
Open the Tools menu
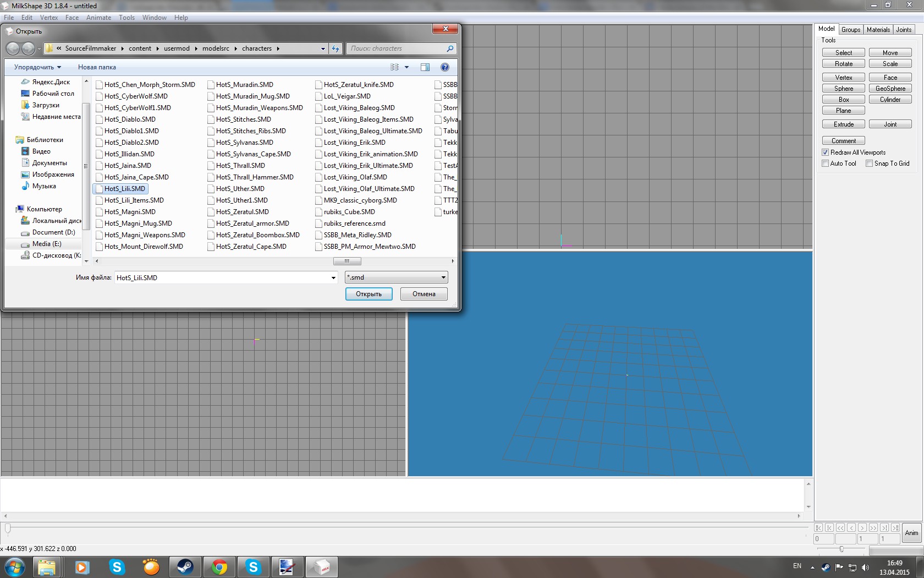(127, 18)
